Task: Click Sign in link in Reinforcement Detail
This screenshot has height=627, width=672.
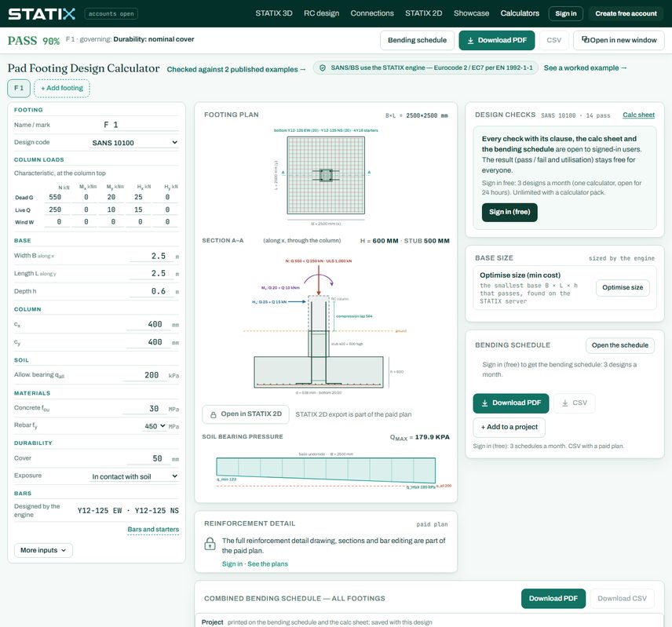Action: [x=232, y=564]
